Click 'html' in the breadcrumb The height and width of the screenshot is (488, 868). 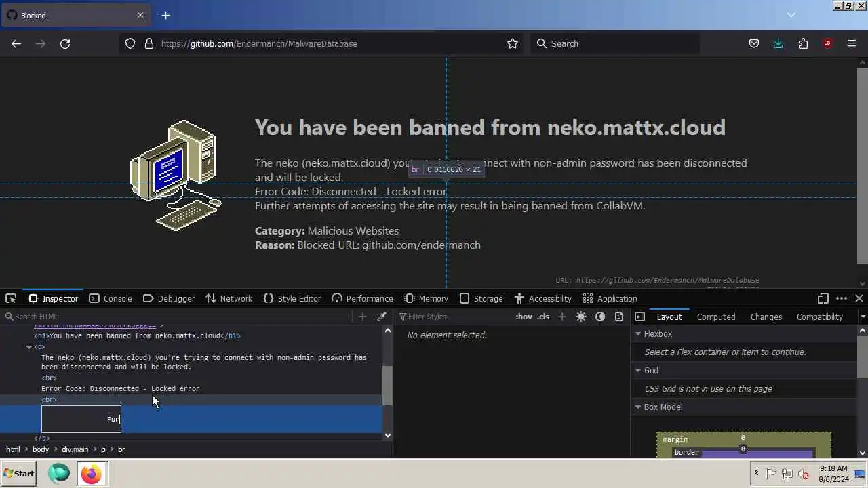[13, 449]
